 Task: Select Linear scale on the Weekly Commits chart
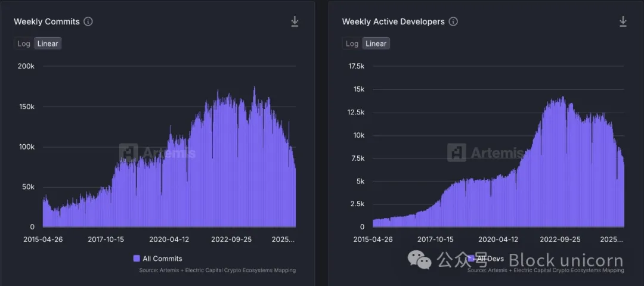(48, 43)
